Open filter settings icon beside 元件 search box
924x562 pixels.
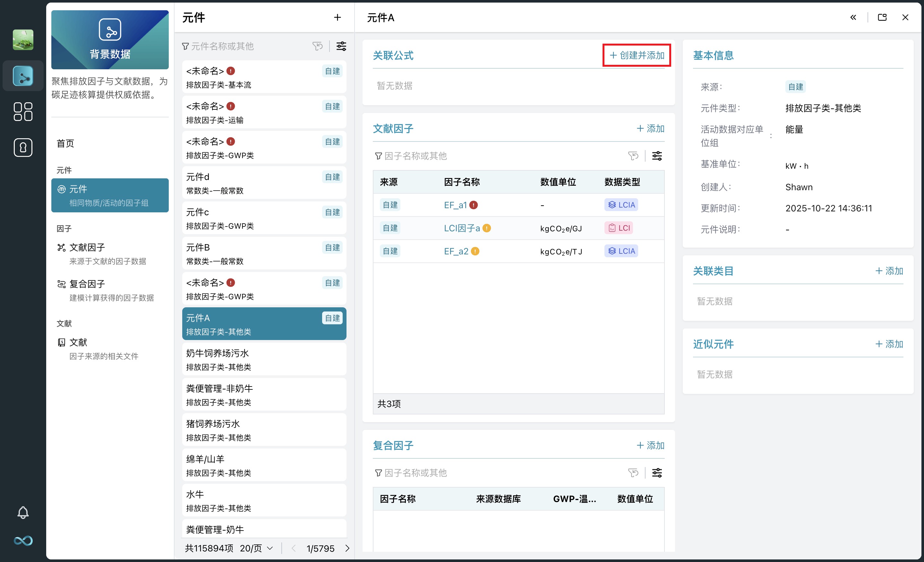(341, 46)
